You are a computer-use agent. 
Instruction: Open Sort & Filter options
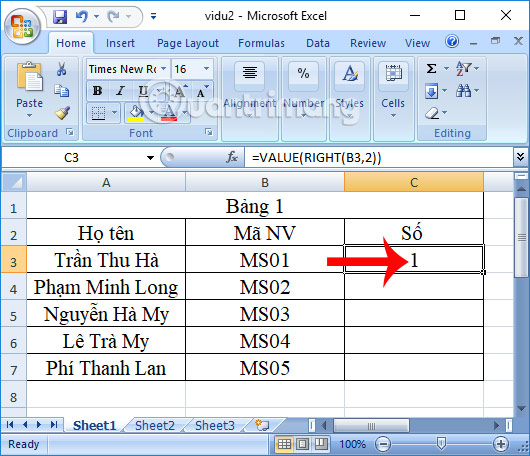pos(467,69)
